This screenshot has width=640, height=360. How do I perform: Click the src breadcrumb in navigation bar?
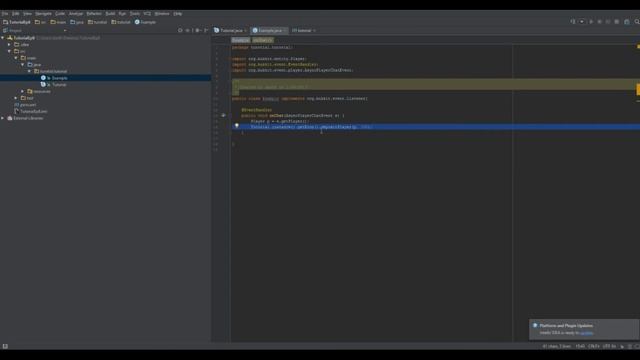(x=40, y=22)
